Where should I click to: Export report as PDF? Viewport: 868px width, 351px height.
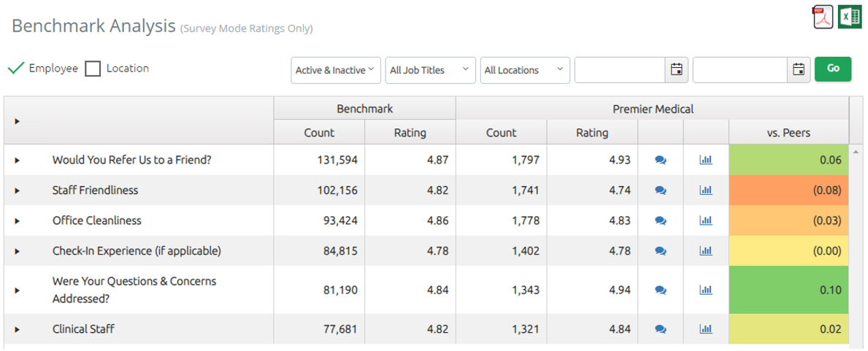click(x=823, y=17)
